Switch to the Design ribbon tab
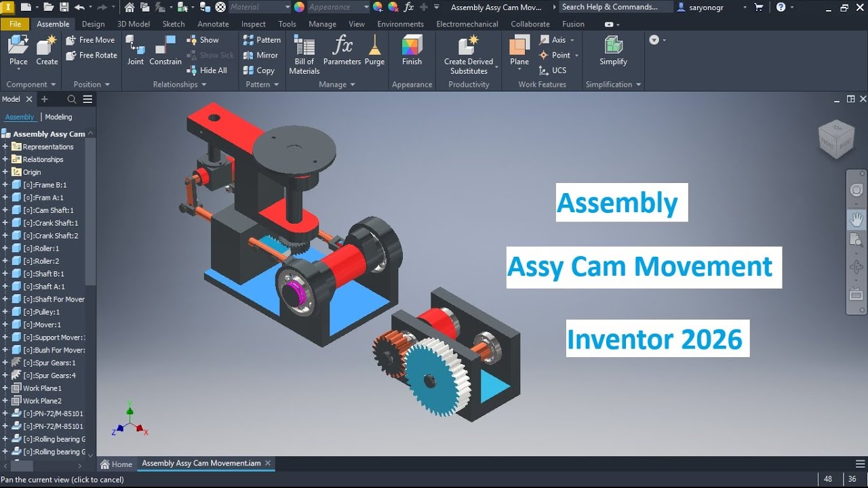The image size is (868, 488). coord(93,24)
